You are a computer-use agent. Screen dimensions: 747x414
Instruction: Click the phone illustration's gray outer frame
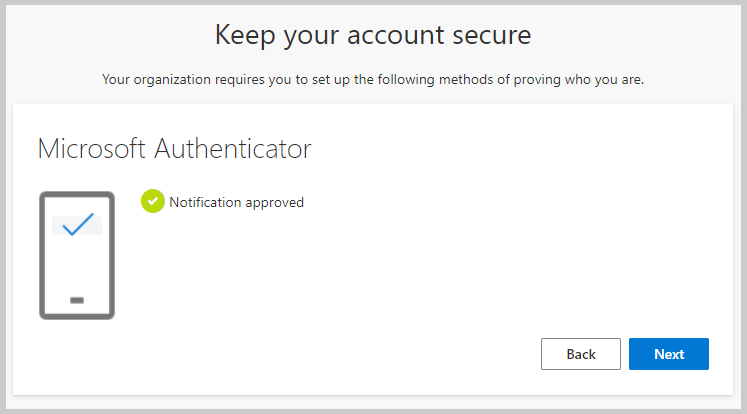pyautogui.click(x=42, y=255)
